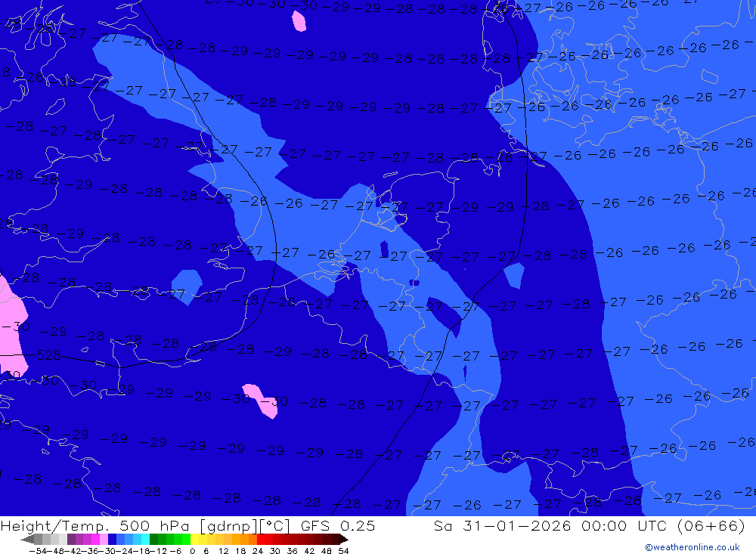Click the cyan swatch in the legend bar

[x=145, y=540]
